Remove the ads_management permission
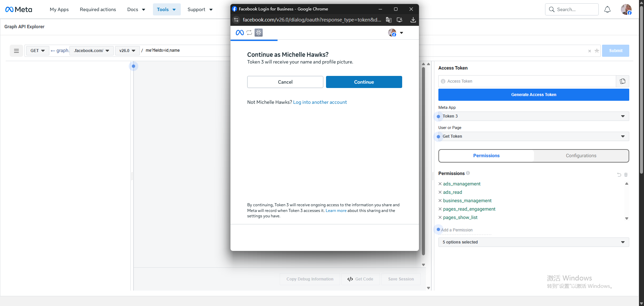Viewport: 644px width, 306px height. [440, 184]
